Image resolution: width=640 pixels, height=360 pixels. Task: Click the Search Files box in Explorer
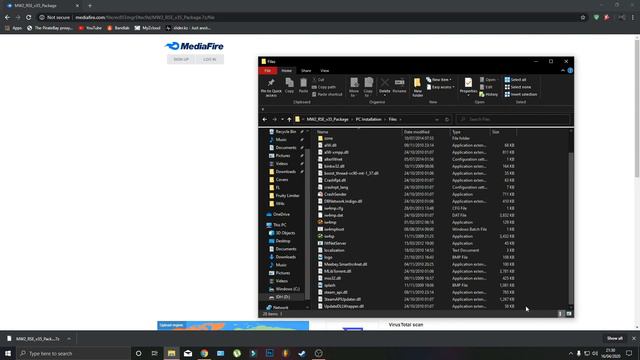click(x=513, y=120)
